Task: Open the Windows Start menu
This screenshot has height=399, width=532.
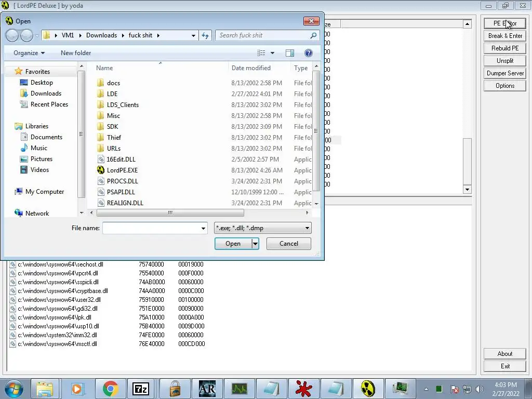Action: pyautogui.click(x=14, y=389)
